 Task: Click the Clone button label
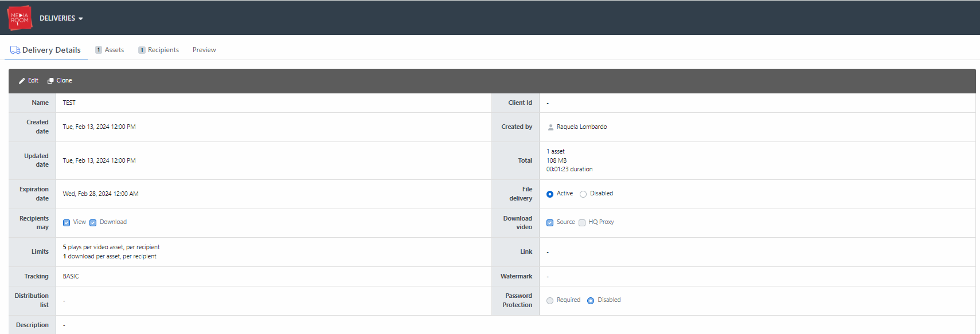[64, 80]
